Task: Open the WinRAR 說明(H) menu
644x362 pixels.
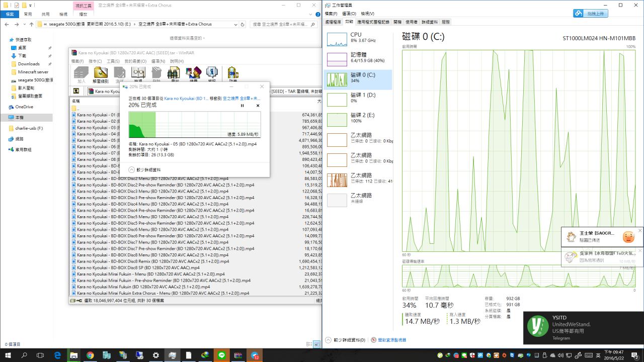Action: [177, 61]
